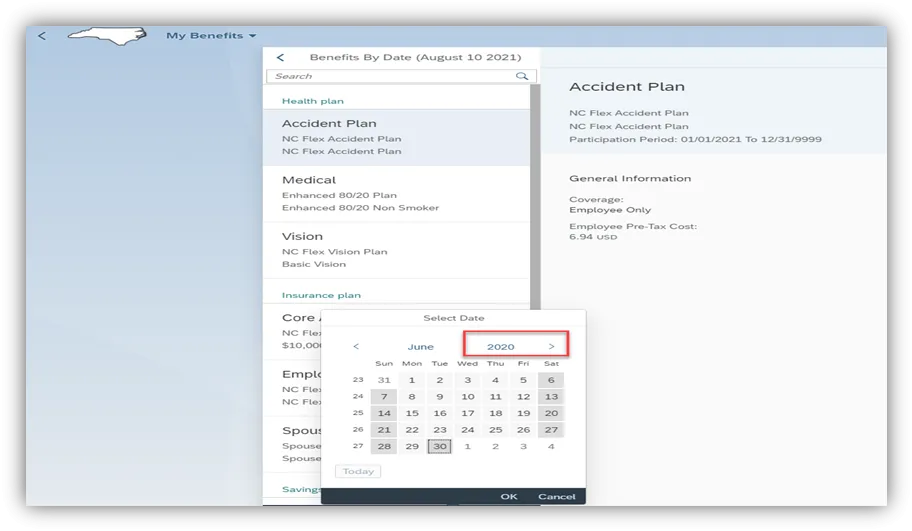The height and width of the screenshot is (531, 912).
Task: Choose June 12 date cell
Action: [523, 397]
